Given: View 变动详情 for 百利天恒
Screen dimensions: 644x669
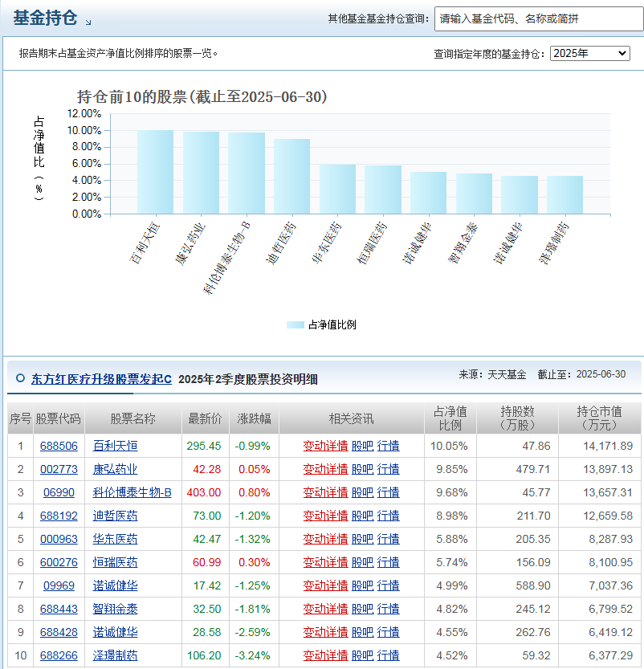Looking at the screenshot, I should 325,446.
